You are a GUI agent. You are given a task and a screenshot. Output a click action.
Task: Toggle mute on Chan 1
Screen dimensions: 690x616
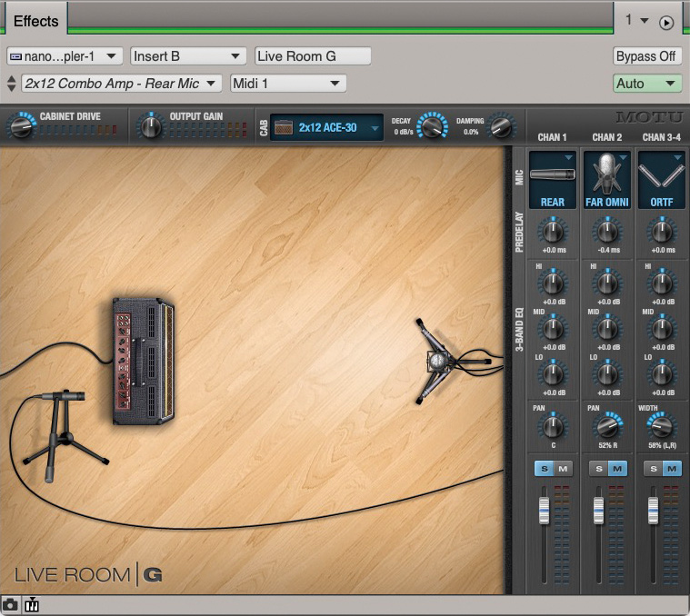[x=563, y=469]
